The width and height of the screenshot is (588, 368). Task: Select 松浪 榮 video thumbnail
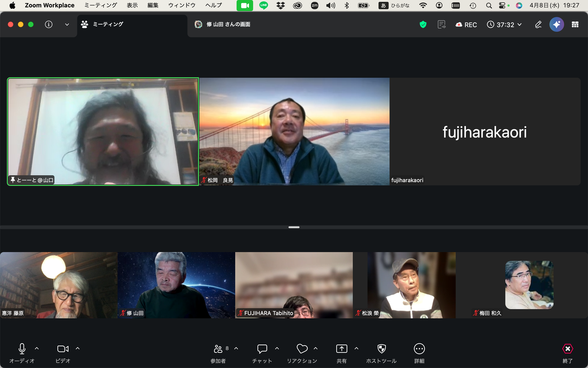pos(412,285)
